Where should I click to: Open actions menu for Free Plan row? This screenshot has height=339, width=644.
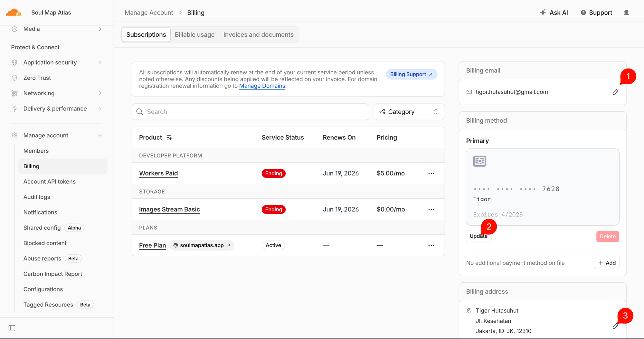[431, 245]
